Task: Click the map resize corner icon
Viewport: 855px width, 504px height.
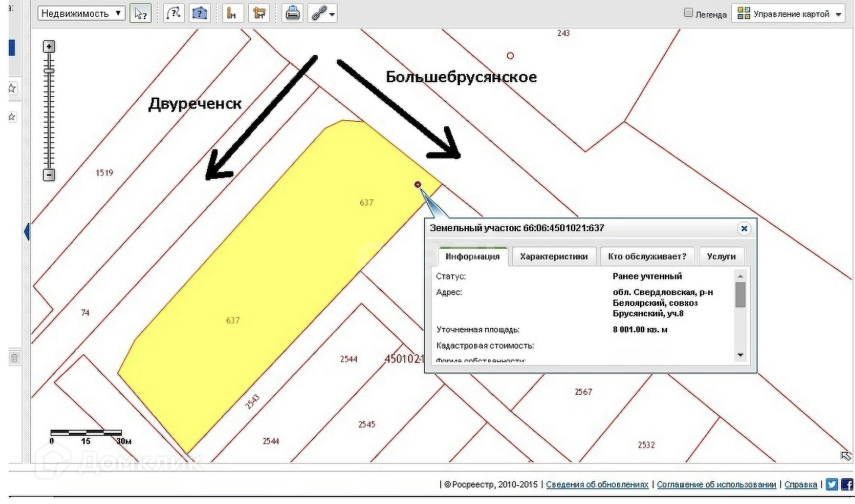Action: click(845, 456)
